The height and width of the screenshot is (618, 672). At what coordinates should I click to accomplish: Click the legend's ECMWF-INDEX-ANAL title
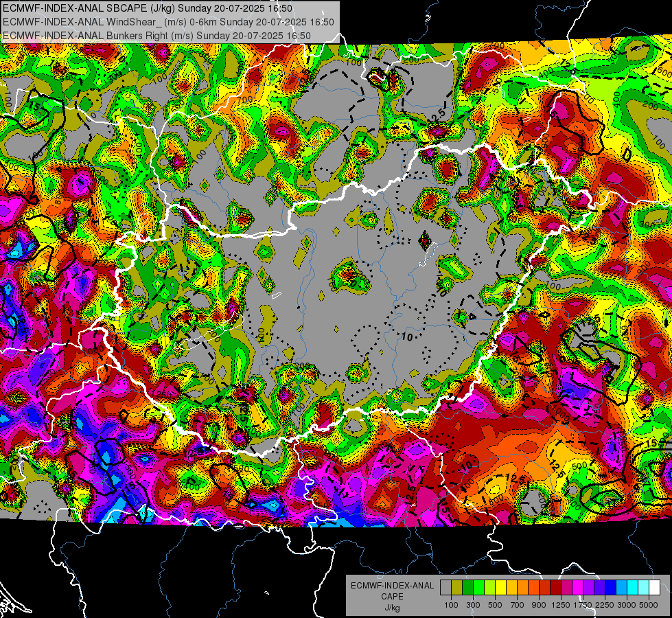click(x=392, y=586)
